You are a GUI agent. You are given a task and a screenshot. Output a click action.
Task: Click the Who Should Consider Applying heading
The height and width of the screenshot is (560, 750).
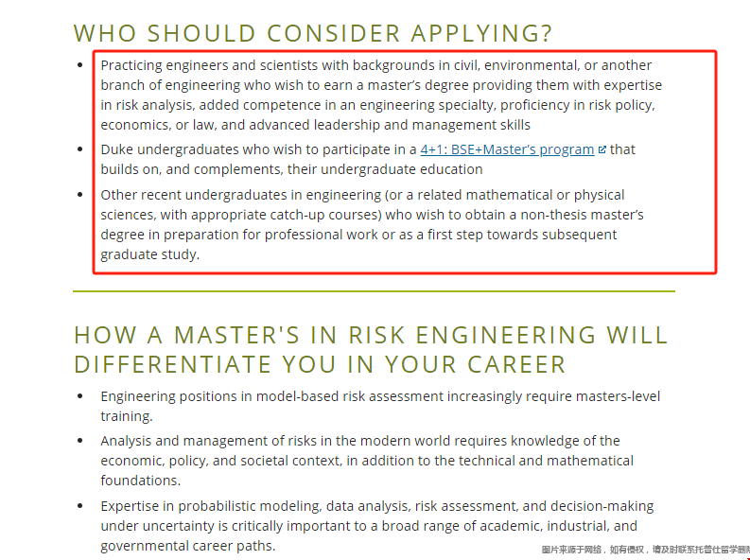tap(313, 33)
